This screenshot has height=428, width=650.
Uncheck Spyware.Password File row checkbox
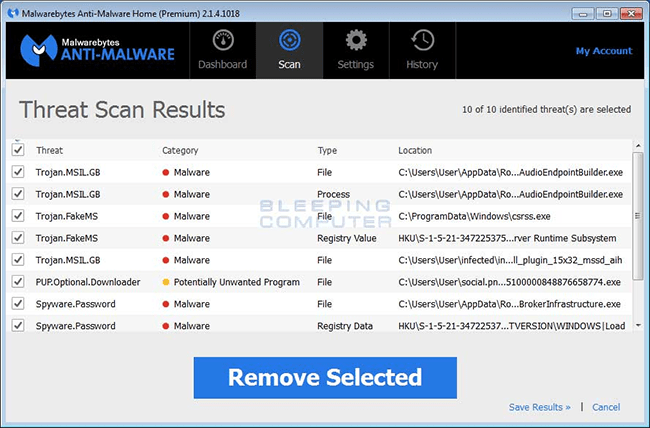tap(18, 304)
